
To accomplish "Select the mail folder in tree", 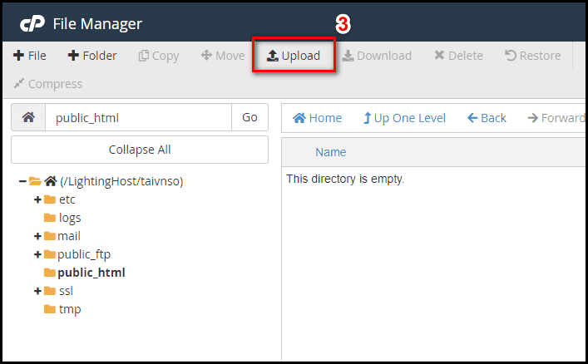I will click(69, 236).
